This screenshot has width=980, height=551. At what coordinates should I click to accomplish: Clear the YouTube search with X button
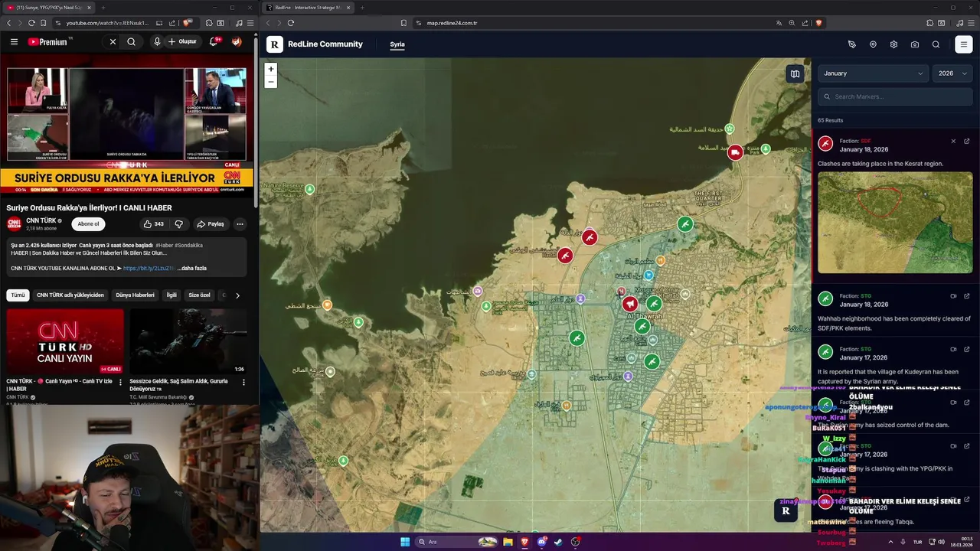113,42
